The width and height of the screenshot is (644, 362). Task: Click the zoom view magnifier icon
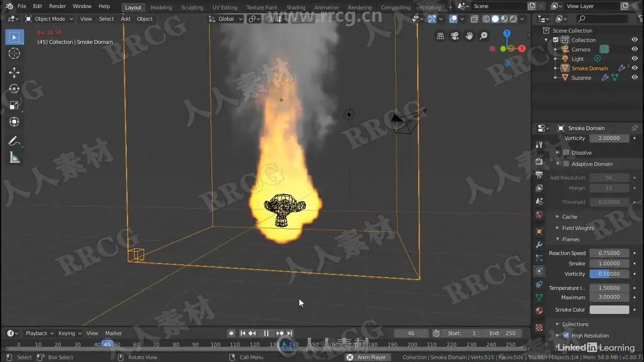pos(484,36)
